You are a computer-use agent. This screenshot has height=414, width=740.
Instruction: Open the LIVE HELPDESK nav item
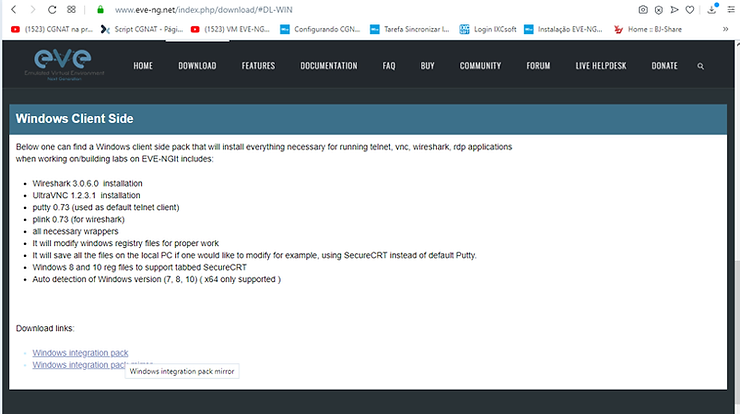(x=601, y=66)
